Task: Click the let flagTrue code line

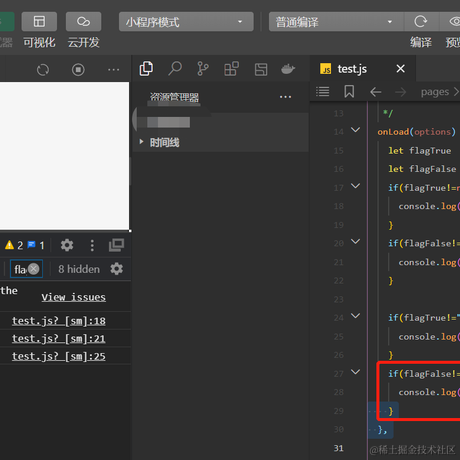Action: pyautogui.click(x=420, y=151)
